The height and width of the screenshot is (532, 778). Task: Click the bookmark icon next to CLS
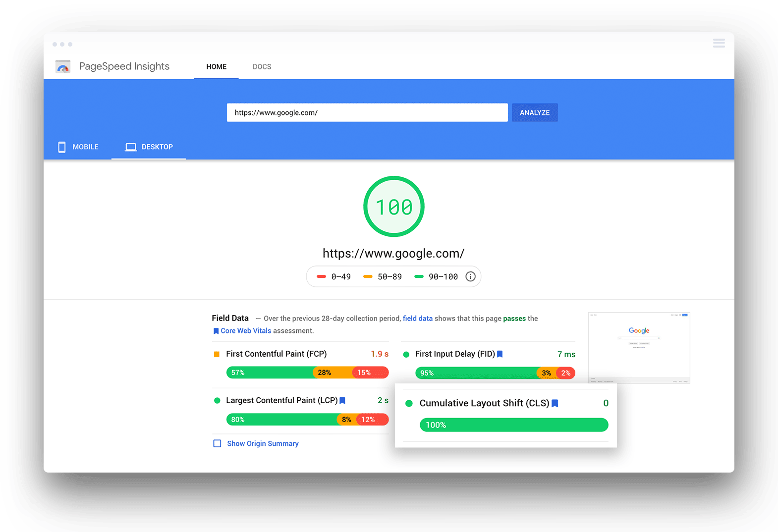click(555, 403)
